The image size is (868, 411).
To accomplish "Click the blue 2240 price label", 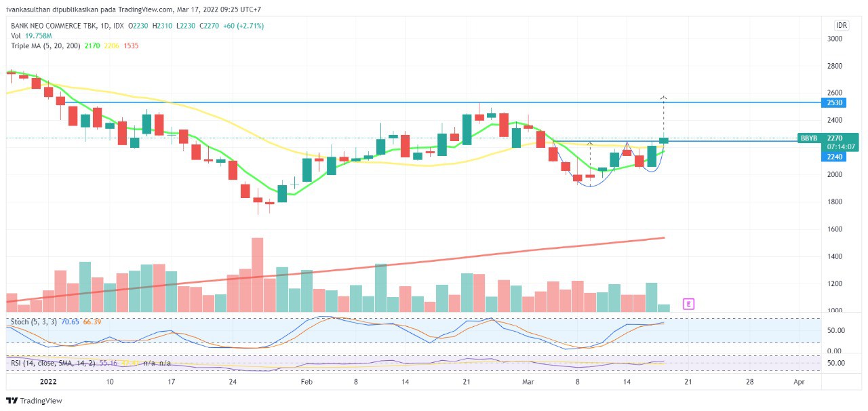I will point(835,157).
